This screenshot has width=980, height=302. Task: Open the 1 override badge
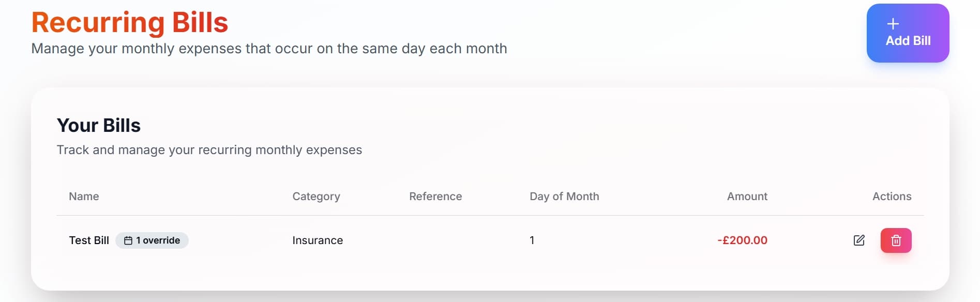[152, 240]
